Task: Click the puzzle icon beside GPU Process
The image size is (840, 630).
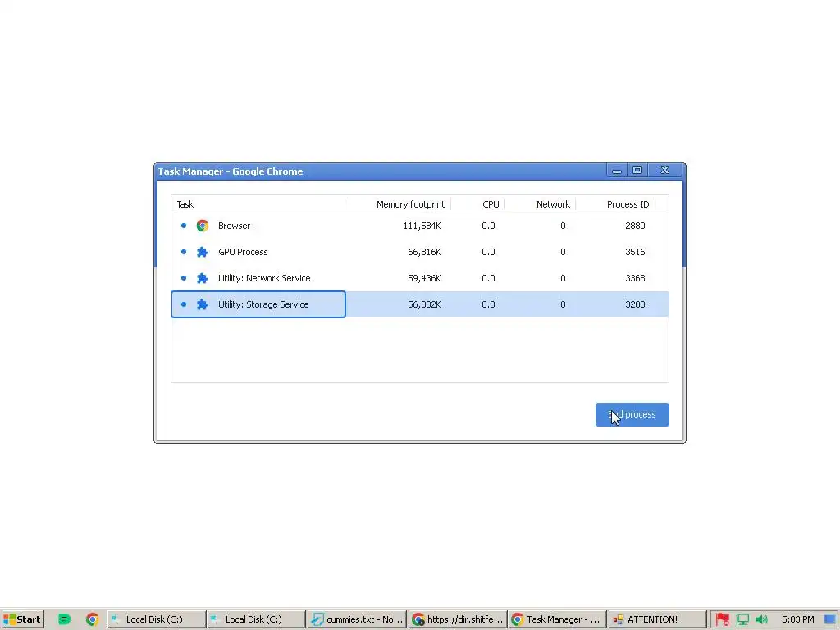Action: (x=202, y=252)
